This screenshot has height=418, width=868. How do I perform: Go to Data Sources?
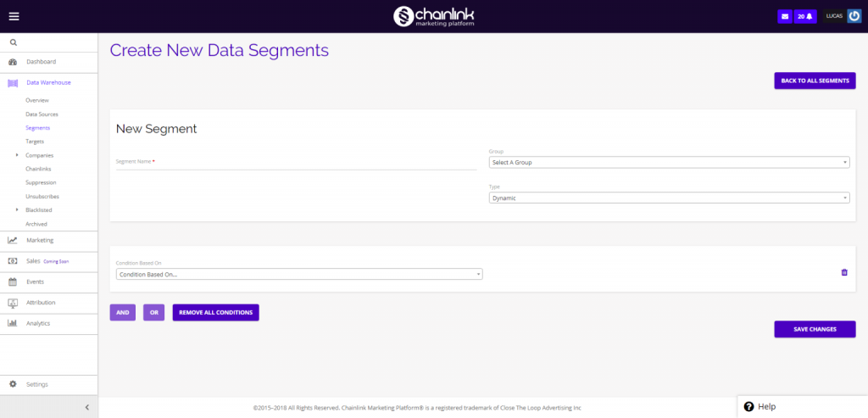(x=42, y=114)
